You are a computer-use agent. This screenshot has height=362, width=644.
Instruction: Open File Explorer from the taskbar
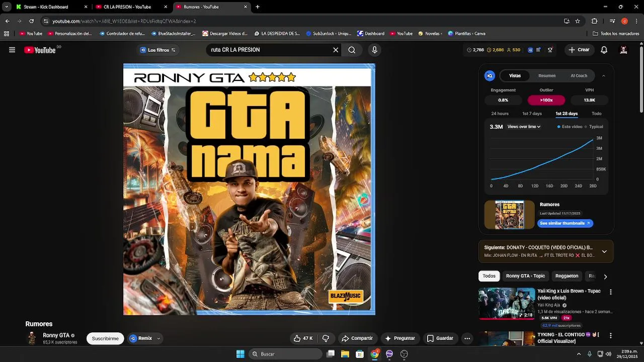[x=345, y=354]
